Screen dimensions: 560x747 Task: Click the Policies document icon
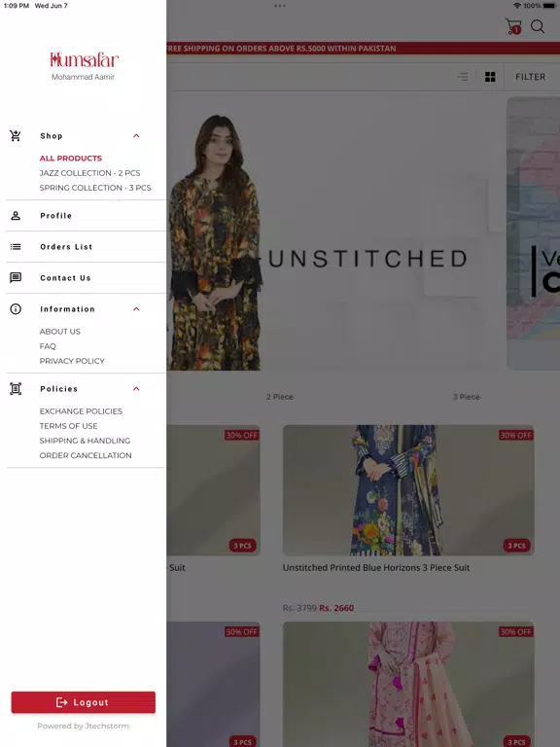[x=16, y=389]
